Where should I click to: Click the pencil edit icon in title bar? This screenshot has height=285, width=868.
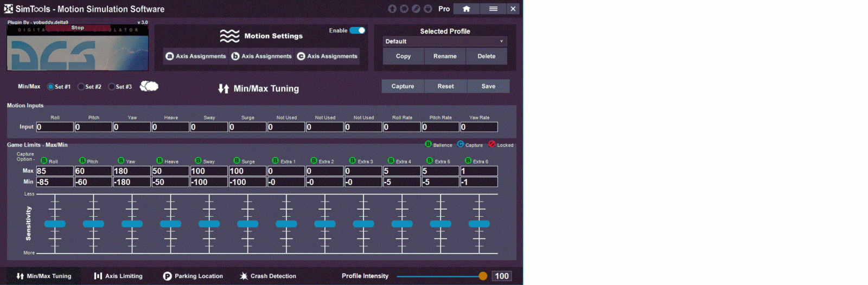point(416,9)
